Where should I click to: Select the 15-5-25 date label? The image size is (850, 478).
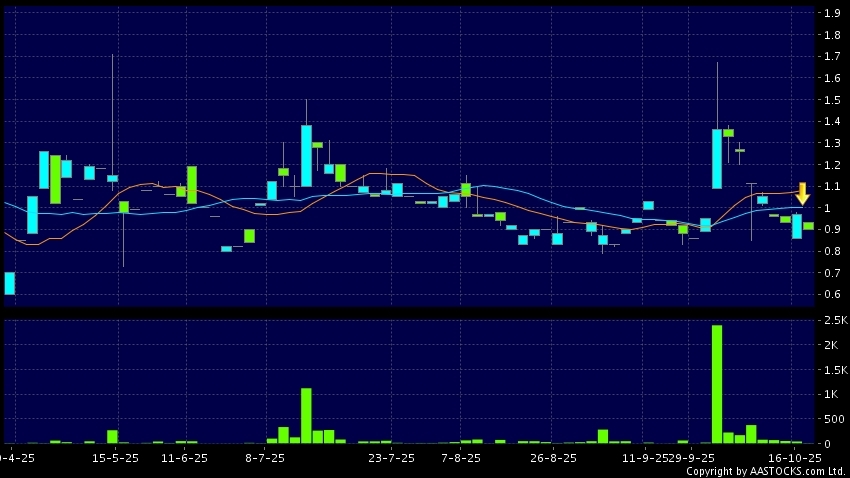pyautogui.click(x=114, y=457)
